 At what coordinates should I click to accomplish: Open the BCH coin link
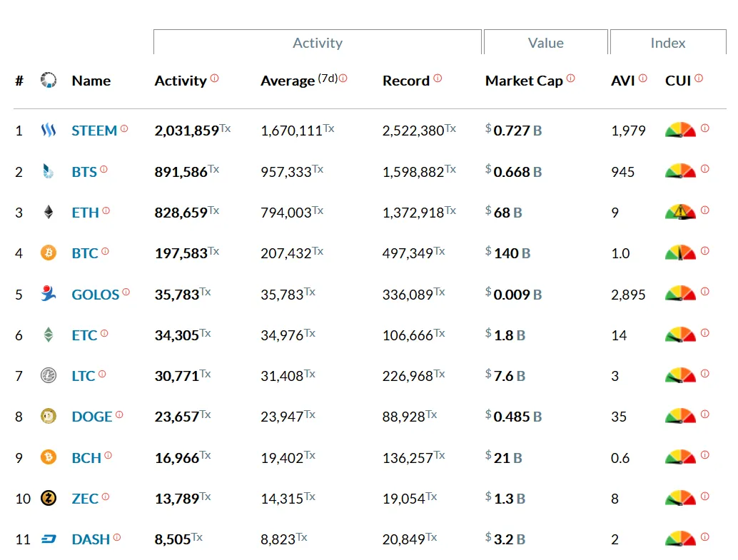point(86,458)
